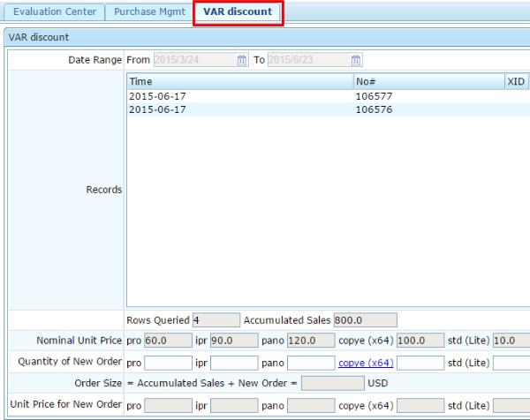
Task: Click the Date Range label
Action: click(x=95, y=60)
